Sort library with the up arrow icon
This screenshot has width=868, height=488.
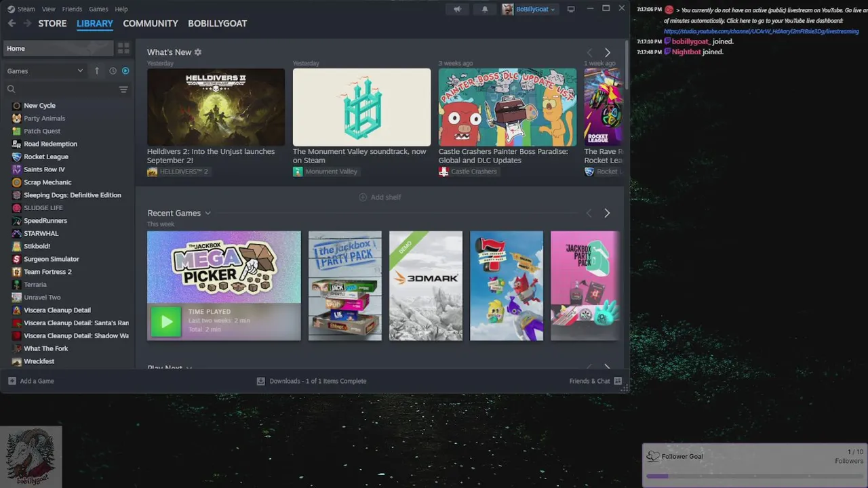point(96,70)
